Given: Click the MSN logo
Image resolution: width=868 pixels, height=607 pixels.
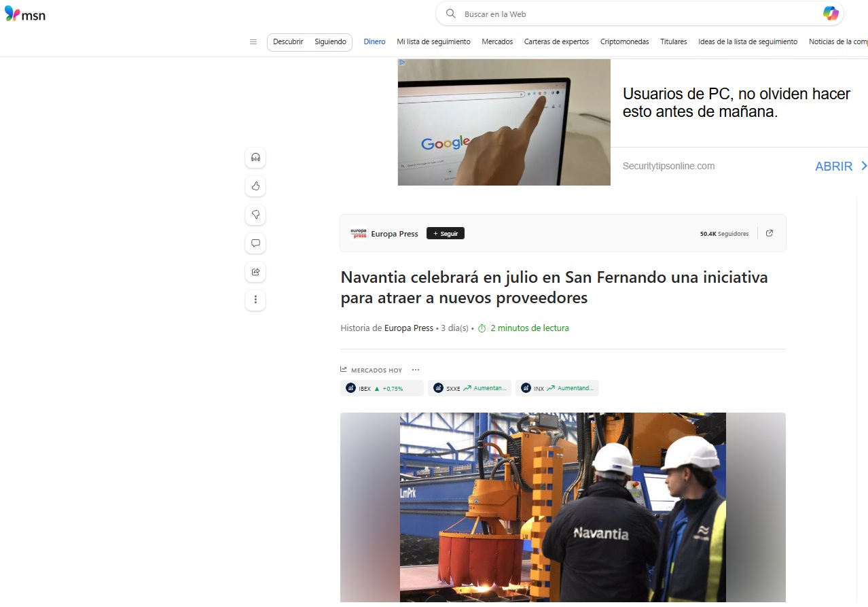Looking at the screenshot, I should [25, 14].
